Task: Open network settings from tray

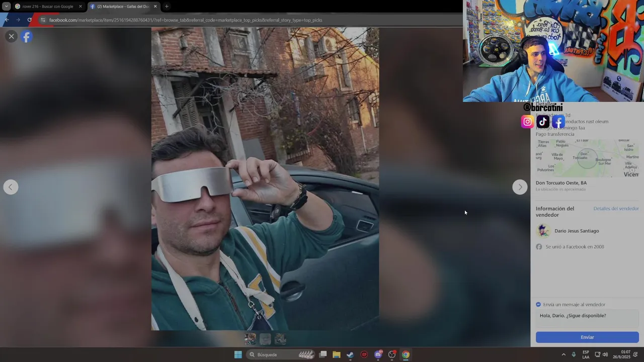Action: point(597,354)
